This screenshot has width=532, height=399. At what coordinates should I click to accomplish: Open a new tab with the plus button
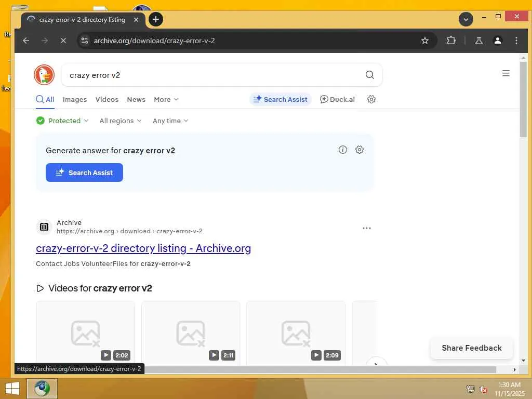[156, 19]
